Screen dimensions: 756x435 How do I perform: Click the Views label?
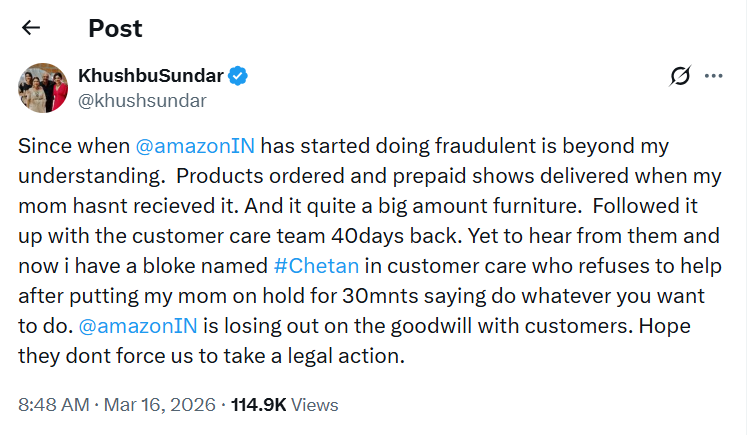pyautogui.click(x=316, y=405)
